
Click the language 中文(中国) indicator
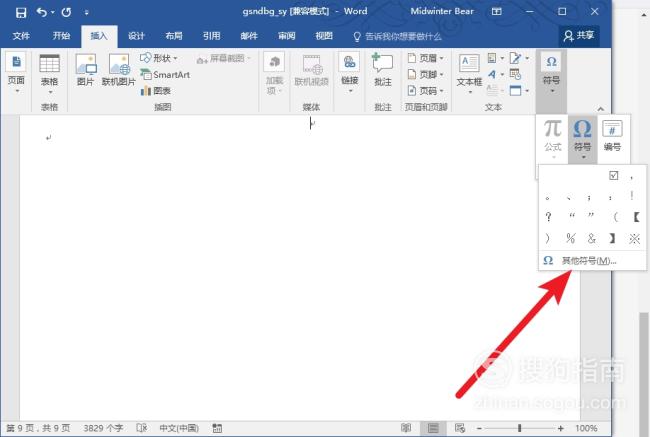[179, 428]
